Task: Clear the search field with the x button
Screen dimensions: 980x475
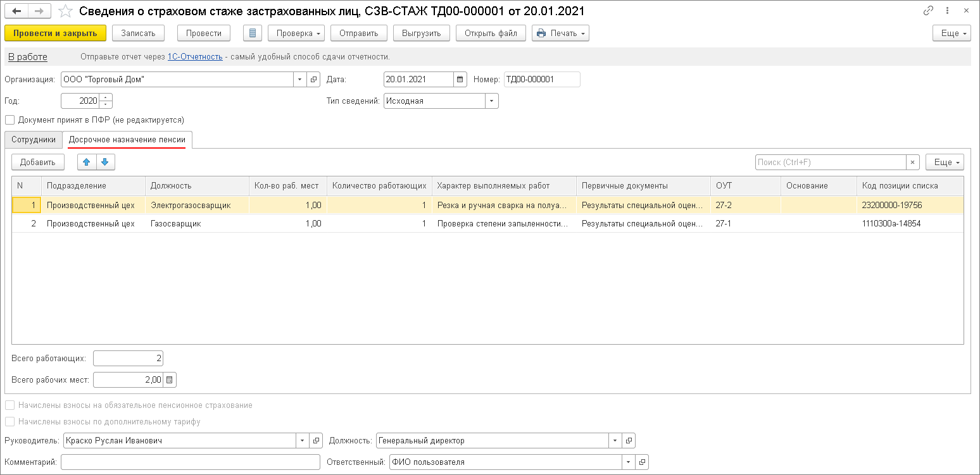Action: (912, 163)
